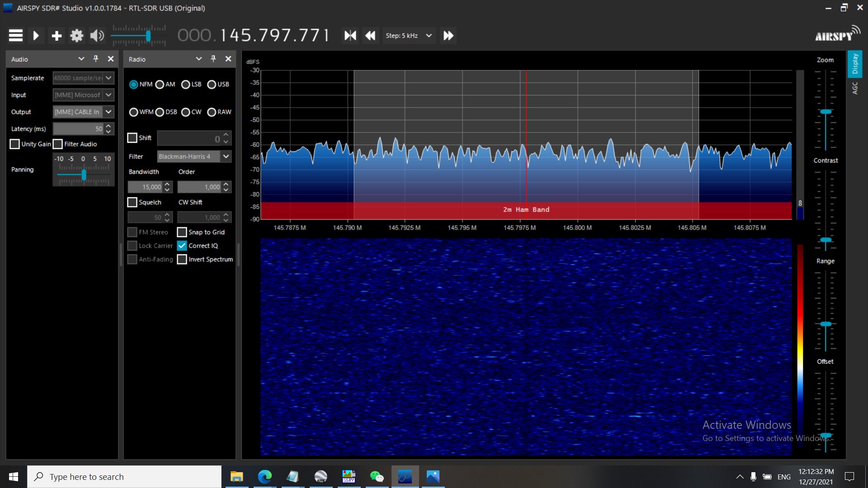
Task: Start the radio with the play button
Action: pyautogui.click(x=36, y=35)
